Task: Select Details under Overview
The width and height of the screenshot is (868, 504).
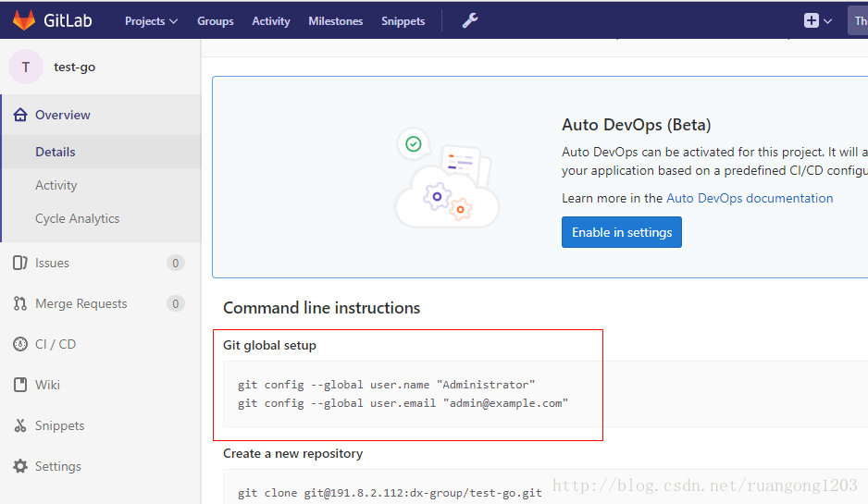Action: pyautogui.click(x=56, y=152)
